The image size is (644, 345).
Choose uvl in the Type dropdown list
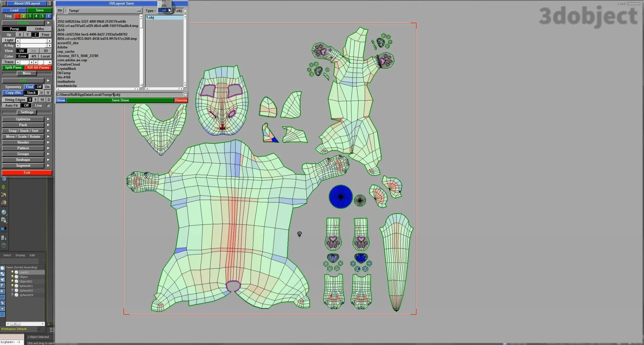[x=164, y=10]
